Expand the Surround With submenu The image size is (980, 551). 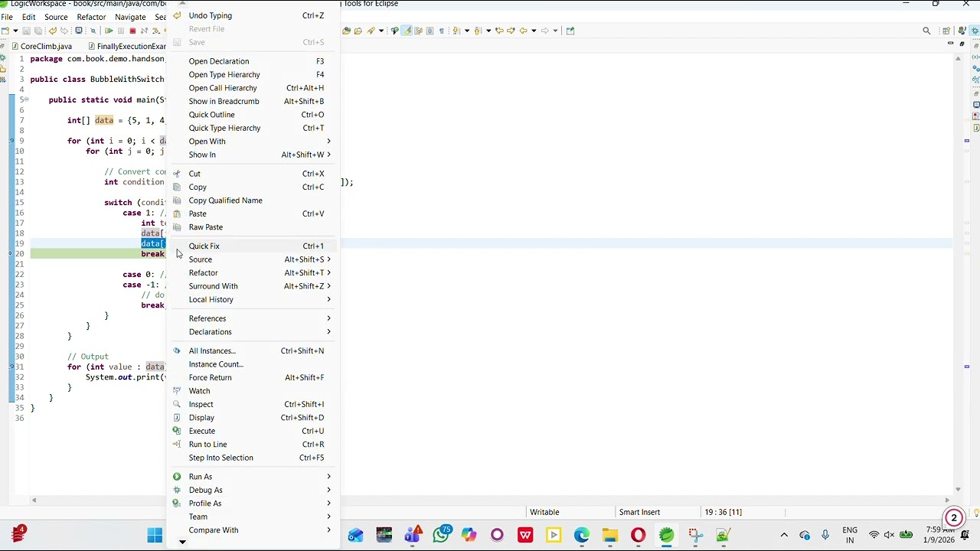pyautogui.click(x=253, y=286)
